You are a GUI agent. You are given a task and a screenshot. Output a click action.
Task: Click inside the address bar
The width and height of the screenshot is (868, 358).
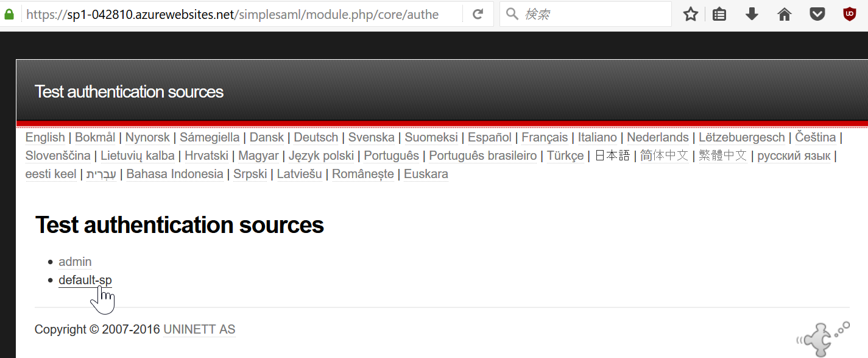(244, 13)
